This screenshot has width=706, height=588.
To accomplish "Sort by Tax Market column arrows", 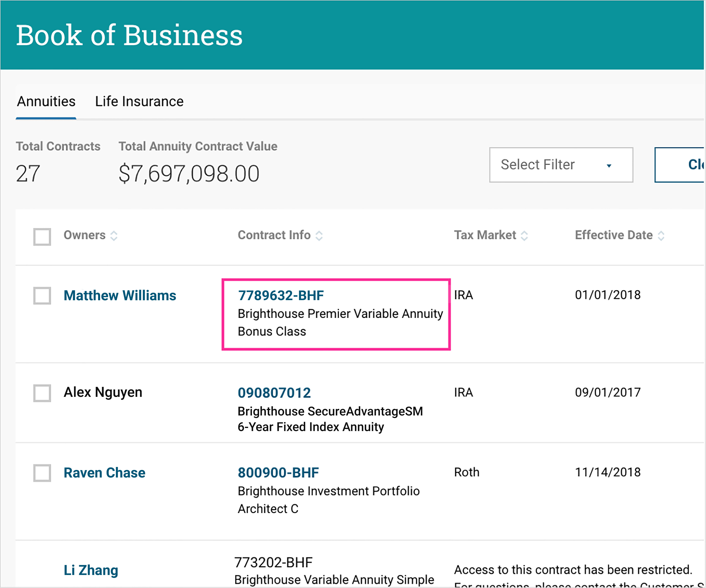I will point(524,236).
